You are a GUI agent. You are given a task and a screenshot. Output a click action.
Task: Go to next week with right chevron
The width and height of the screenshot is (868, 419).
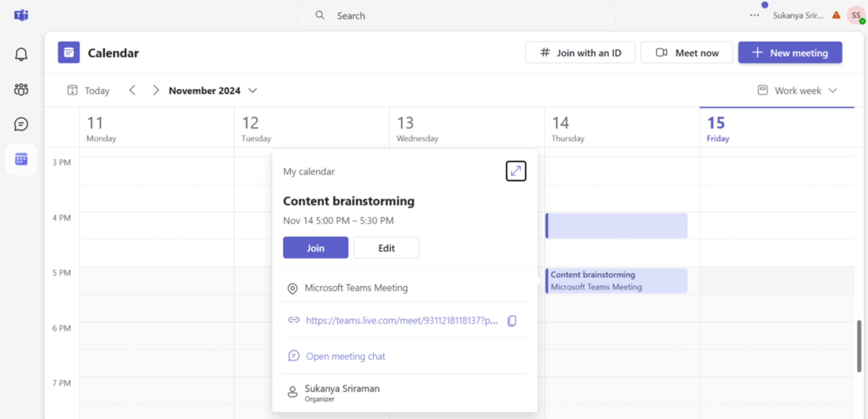[x=155, y=90]
